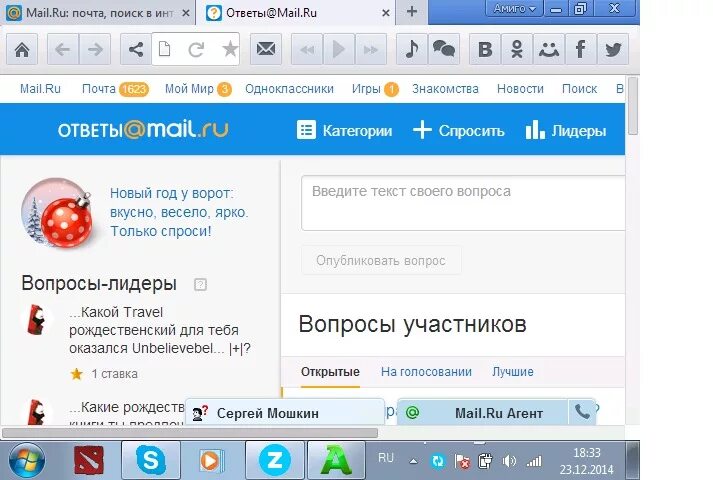Click the Home button in browser toolbar

point(22,49)
